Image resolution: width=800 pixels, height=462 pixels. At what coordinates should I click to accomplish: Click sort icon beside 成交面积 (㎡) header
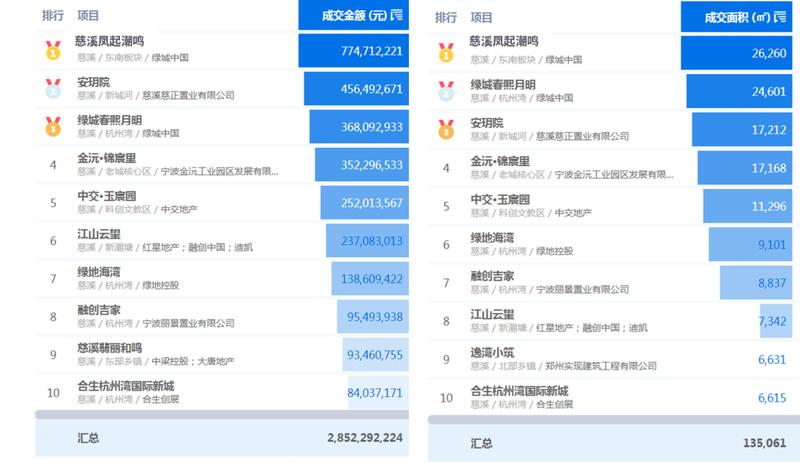[x=787, y=16]
